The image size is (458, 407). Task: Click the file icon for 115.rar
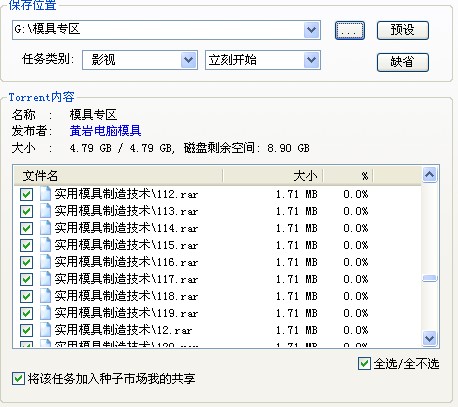click(x=45, y=245)
